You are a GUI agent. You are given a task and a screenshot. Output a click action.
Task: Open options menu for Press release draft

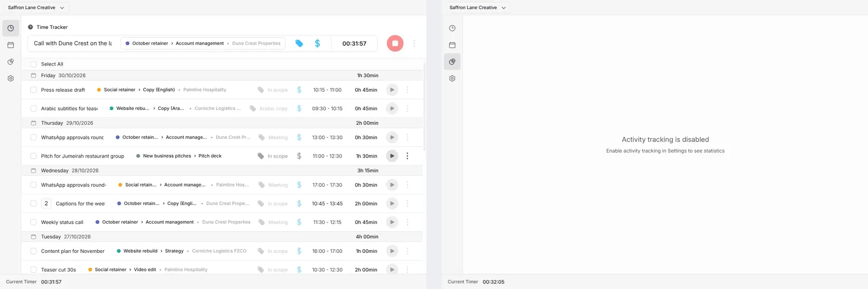pos(407,90)
